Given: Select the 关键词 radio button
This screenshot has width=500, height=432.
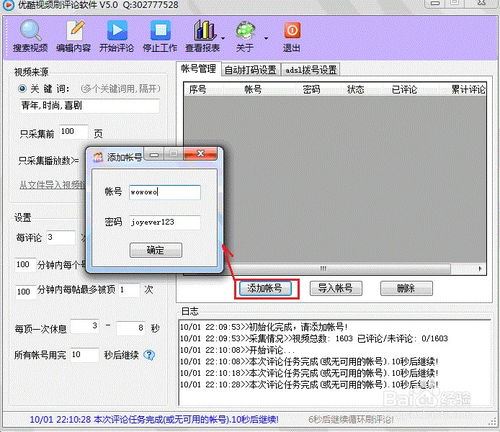Looking at the screenshot, I should (x=22, y=89).
